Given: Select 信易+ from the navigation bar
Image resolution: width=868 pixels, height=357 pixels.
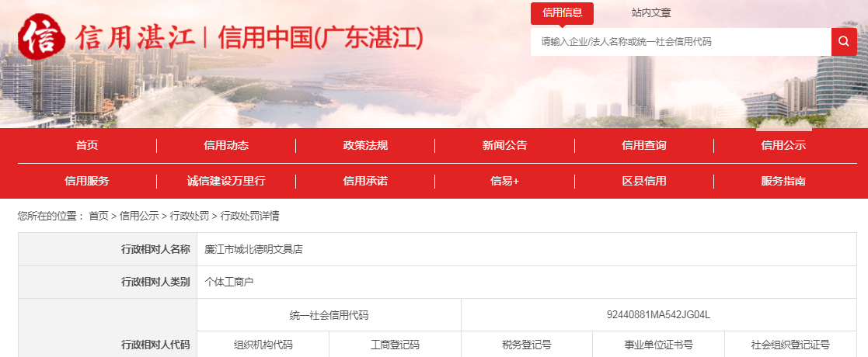Looking at the screenshot, I should click(x=504, y=181).
